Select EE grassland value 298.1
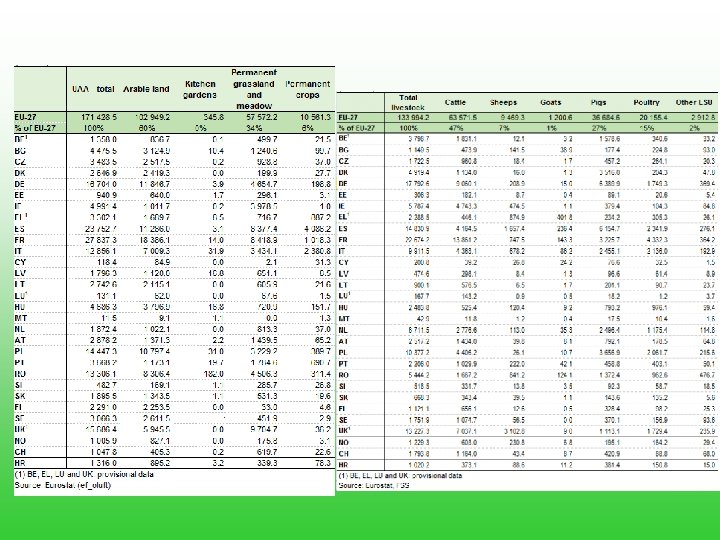720x540 pixels. pos(267,195)
